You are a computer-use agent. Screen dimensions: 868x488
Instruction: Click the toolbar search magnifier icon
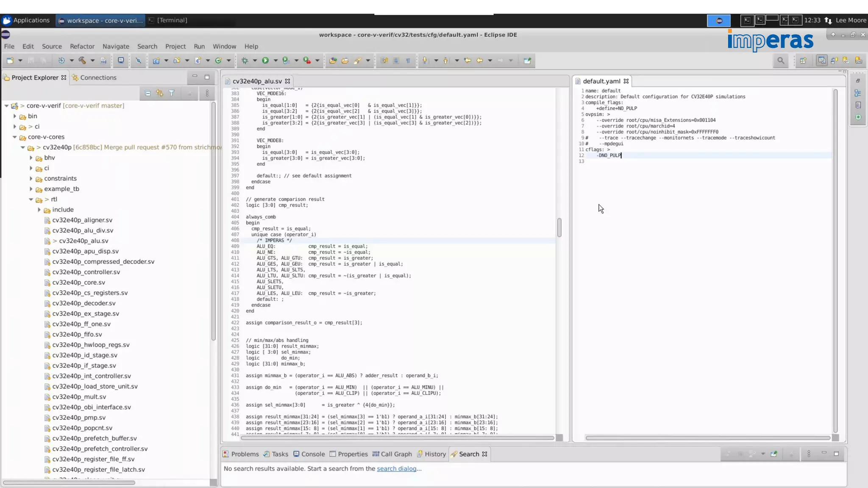(x=780, y=61)
